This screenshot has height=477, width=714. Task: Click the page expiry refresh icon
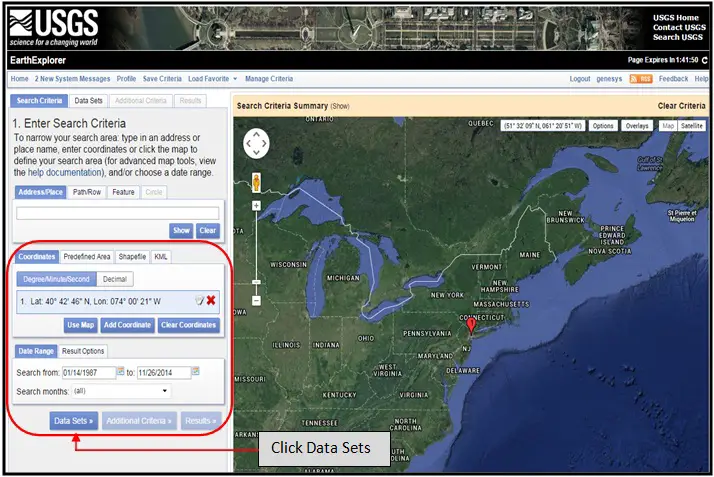(x=705, y=60)
